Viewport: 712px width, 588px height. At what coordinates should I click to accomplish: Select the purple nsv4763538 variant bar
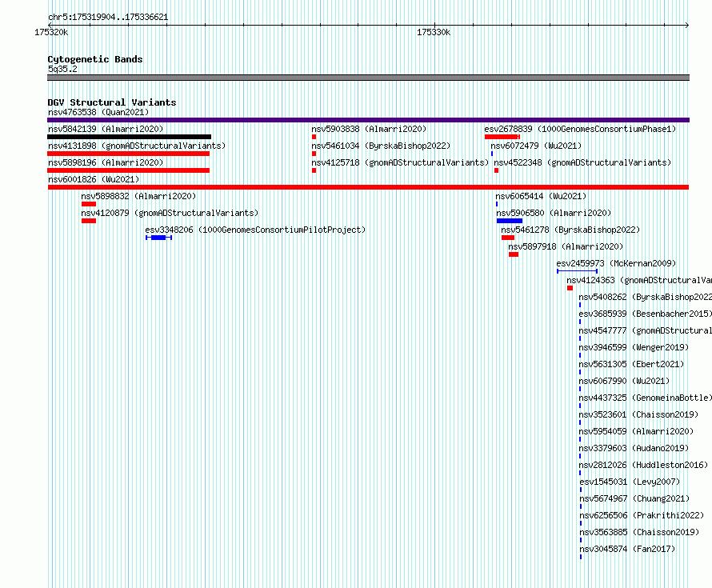click(368, 120)
